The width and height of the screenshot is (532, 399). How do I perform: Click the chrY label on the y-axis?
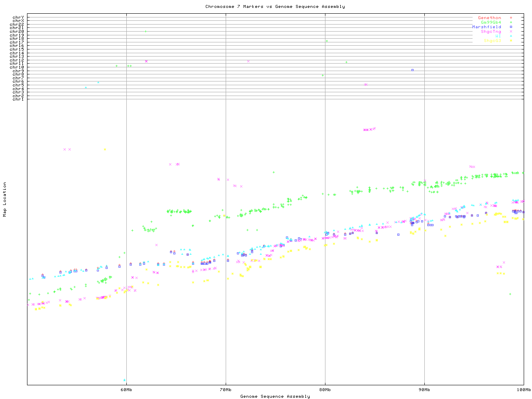click(x=18, y=17)
